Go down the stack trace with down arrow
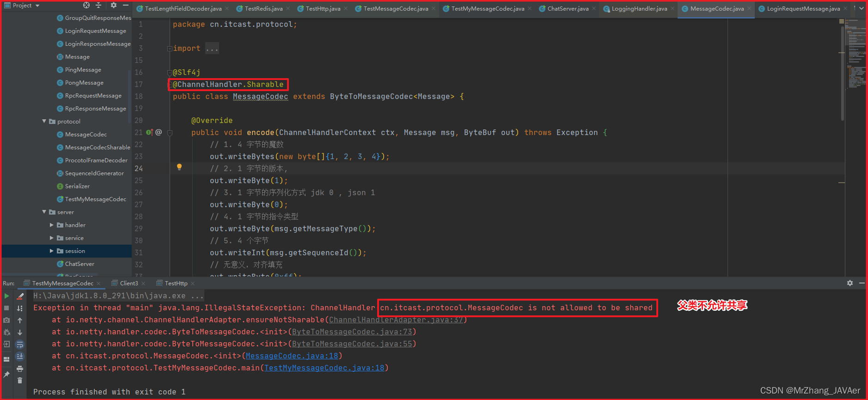The width and height of the screenshot is (868, 400). (x=20, y=332)
